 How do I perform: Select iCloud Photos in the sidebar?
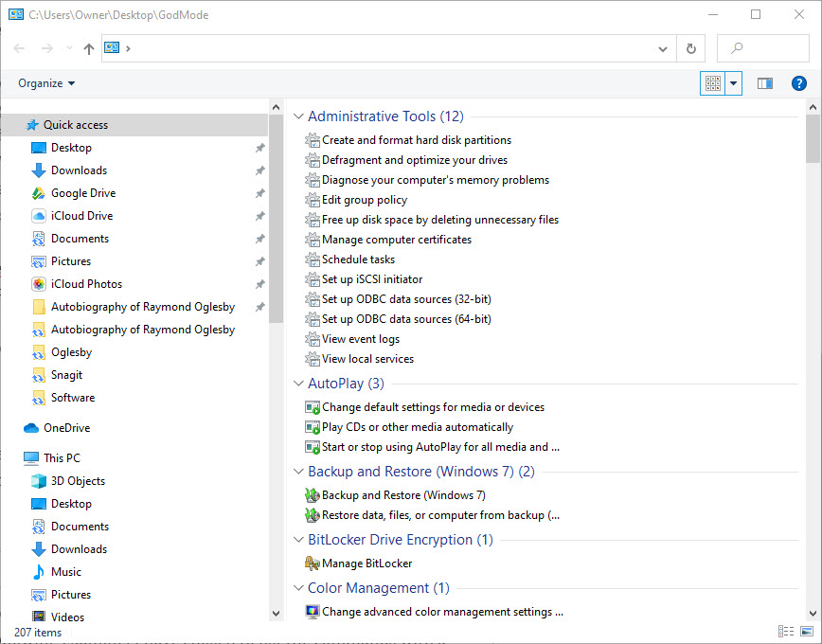pyautogui.click(x=86, y=284)
